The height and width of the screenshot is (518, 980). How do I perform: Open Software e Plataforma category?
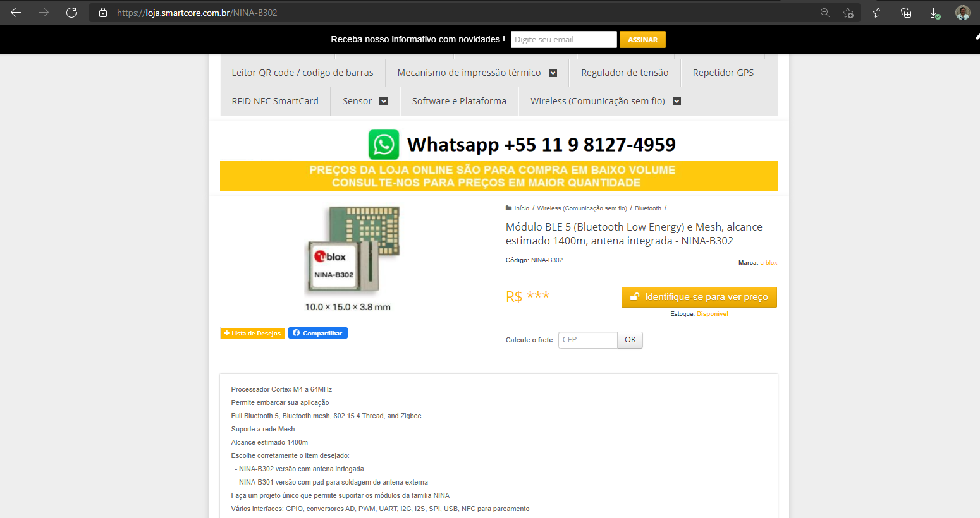click(x=459, y=101)
